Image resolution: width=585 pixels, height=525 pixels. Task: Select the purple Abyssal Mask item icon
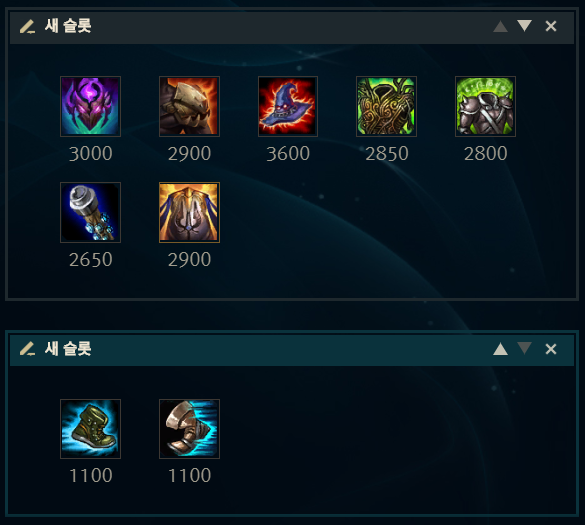[x=90, y=106]
